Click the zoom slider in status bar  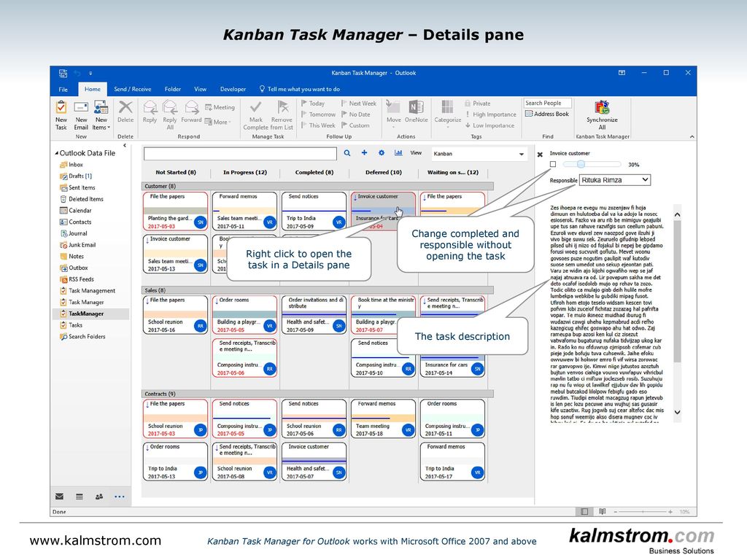[x=643, y=512]
